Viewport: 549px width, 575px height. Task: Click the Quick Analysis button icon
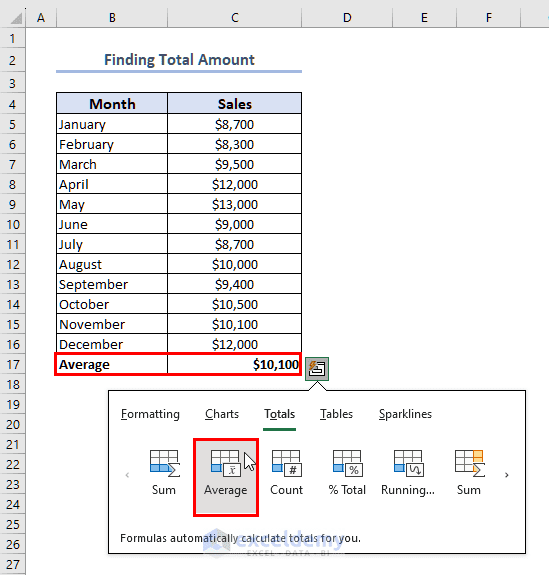click(x=317, y=369)
